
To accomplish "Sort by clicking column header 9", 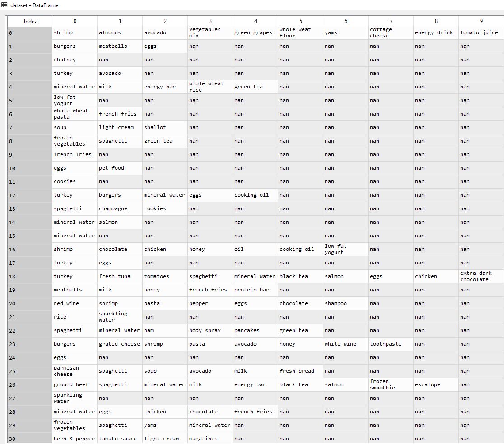I will pos(481,21).
